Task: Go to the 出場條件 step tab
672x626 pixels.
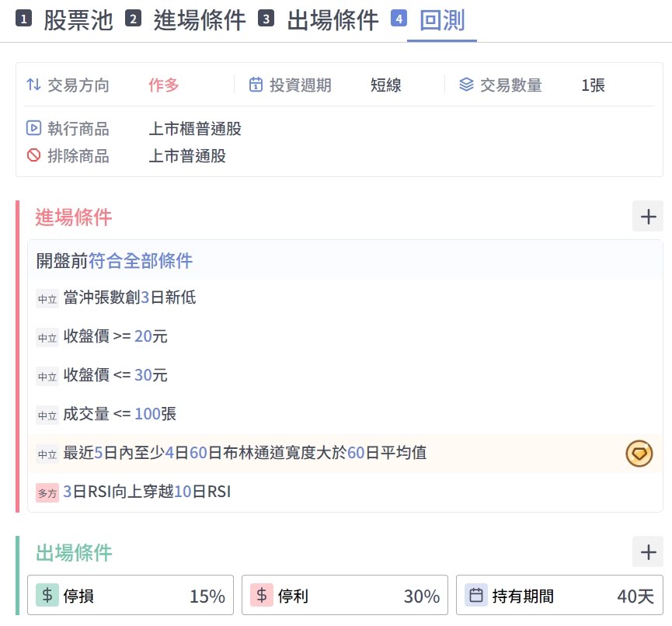Action: point(319,20)
